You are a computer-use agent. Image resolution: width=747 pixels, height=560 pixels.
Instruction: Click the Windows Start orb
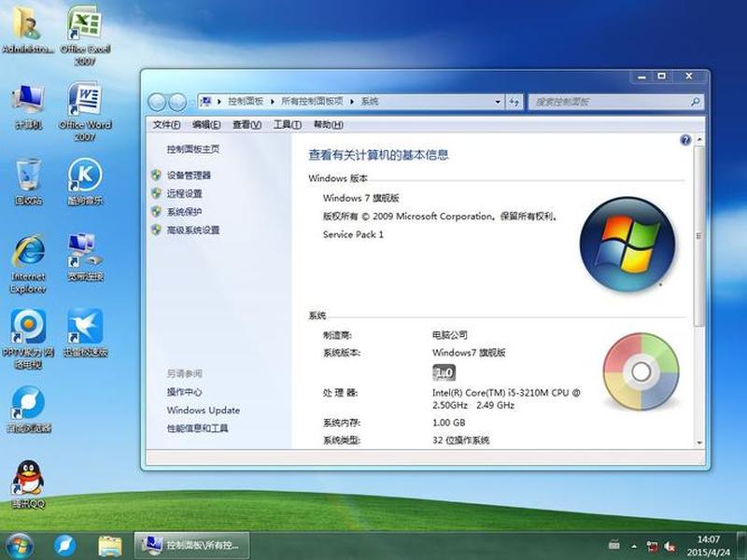click(19, 546)
